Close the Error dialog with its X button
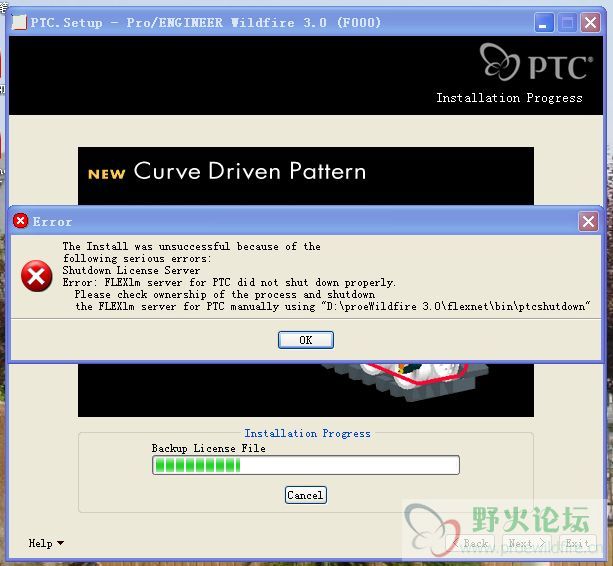This screenshot has width=613, height=566. 588,222
